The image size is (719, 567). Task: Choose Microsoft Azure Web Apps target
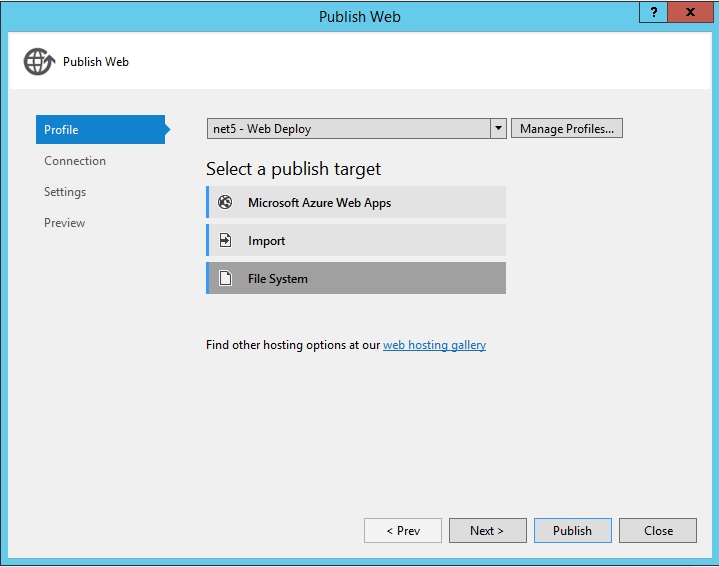(356, 202)
